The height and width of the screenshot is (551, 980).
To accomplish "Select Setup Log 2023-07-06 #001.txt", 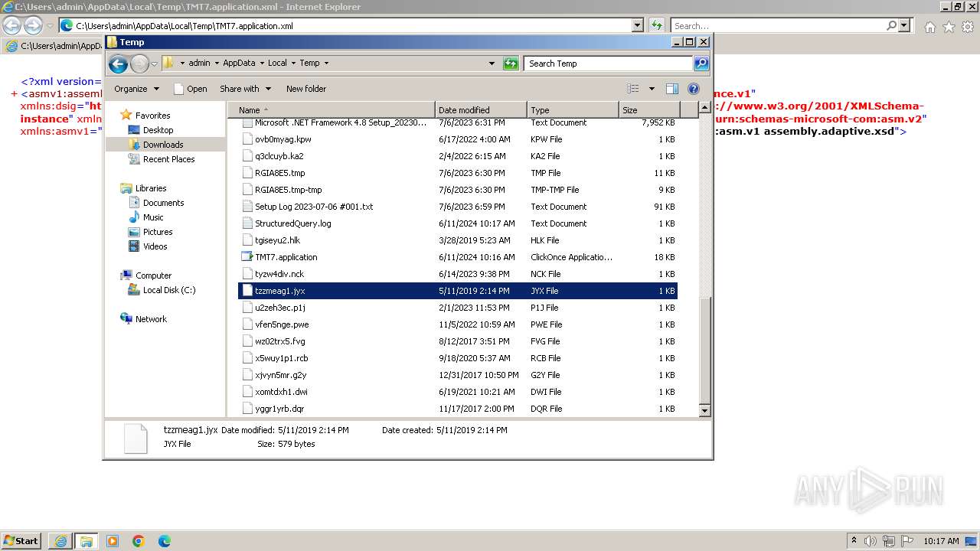I will (x=314, y=207).
